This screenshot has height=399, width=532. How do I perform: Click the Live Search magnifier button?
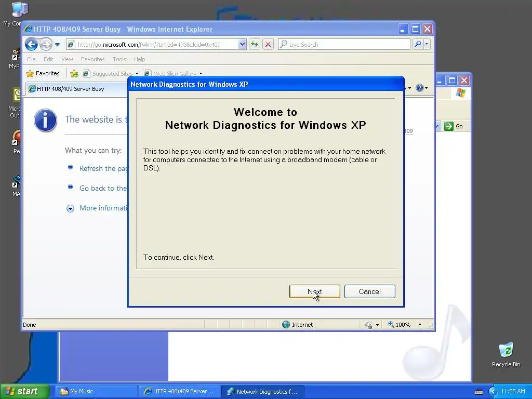[418, 44]
